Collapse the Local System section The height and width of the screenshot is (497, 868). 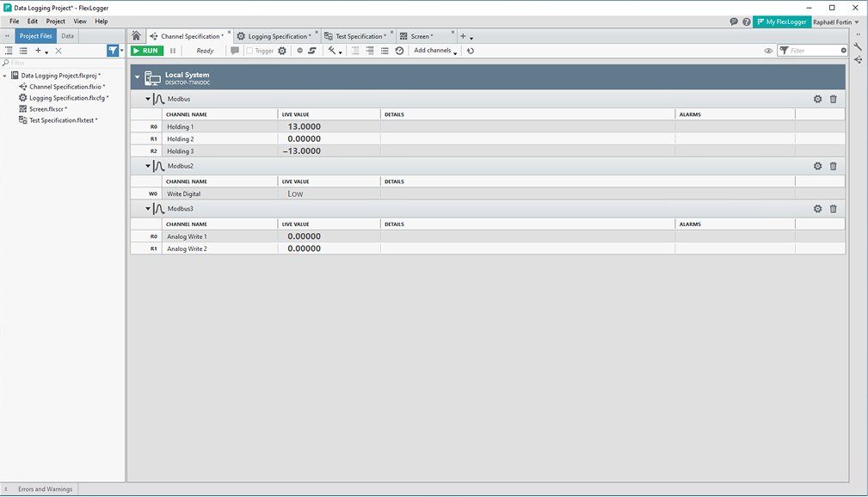tap(137, 76)
